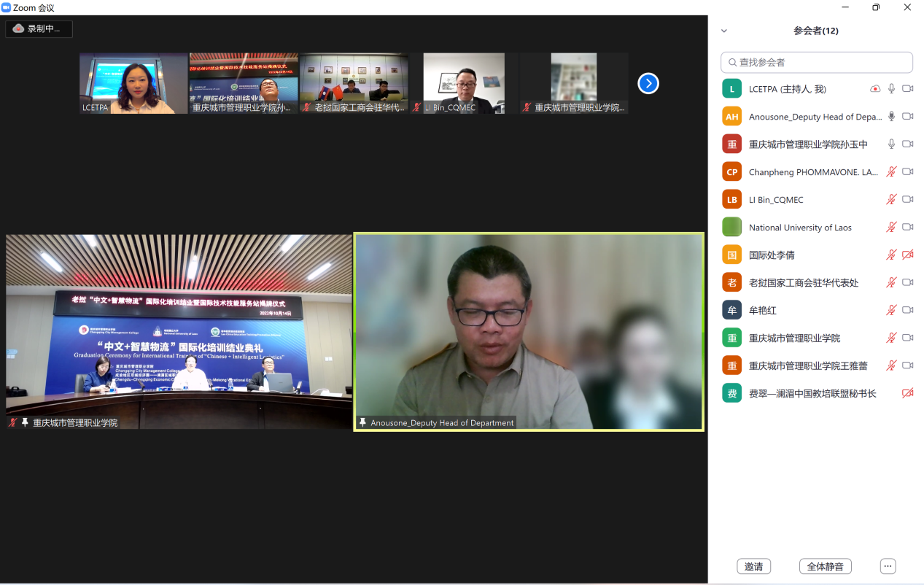Click the 查找参会者 search field
Screen dimensions: 924x585
tap(817, 62)
